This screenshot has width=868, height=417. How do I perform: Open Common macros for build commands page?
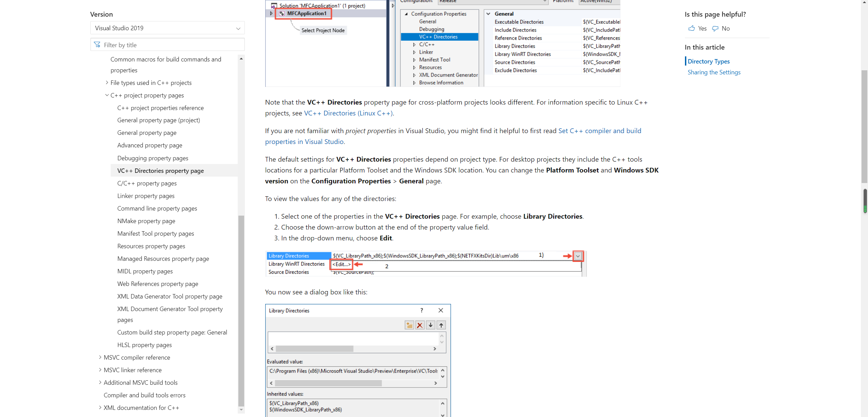pos(166,65)
